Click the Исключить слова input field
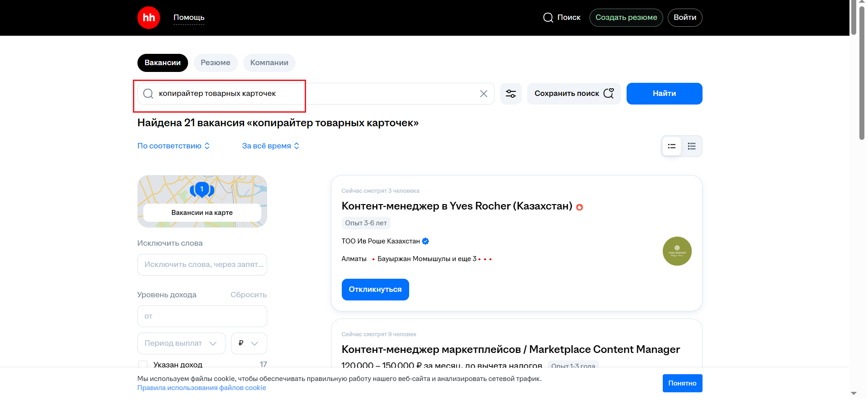Viewport: 868px width, 400px height. coord(202,265)
